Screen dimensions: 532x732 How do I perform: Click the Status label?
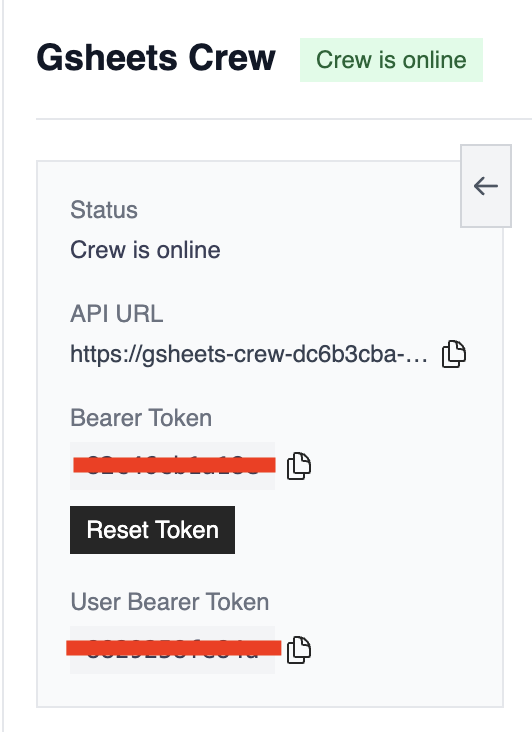104,210
